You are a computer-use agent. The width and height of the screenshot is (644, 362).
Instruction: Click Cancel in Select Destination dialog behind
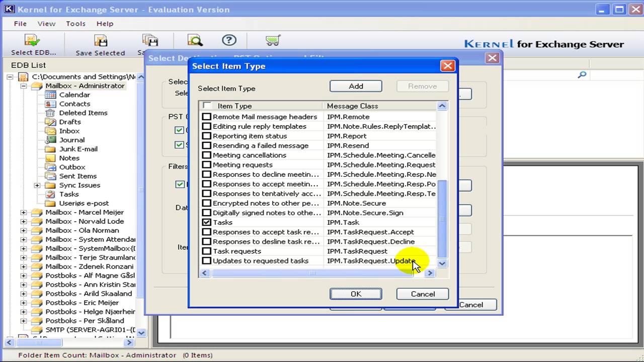click(x=471, y=305)
